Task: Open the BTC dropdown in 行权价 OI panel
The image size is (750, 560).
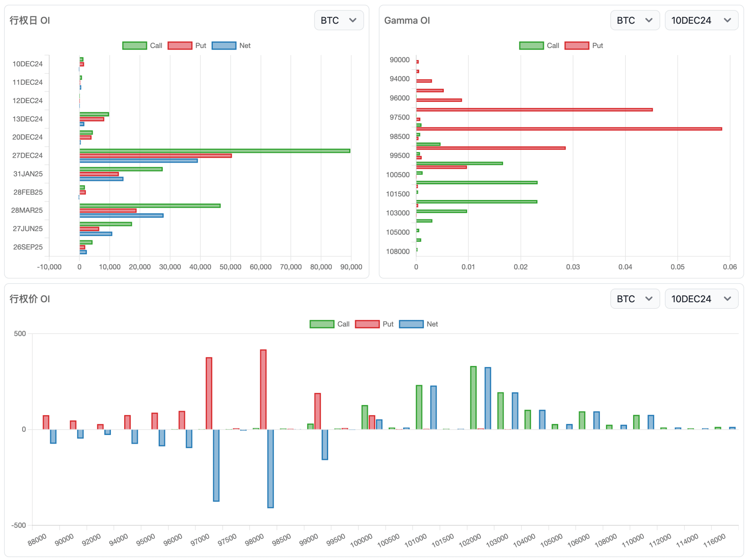Action: click(635, 299)
